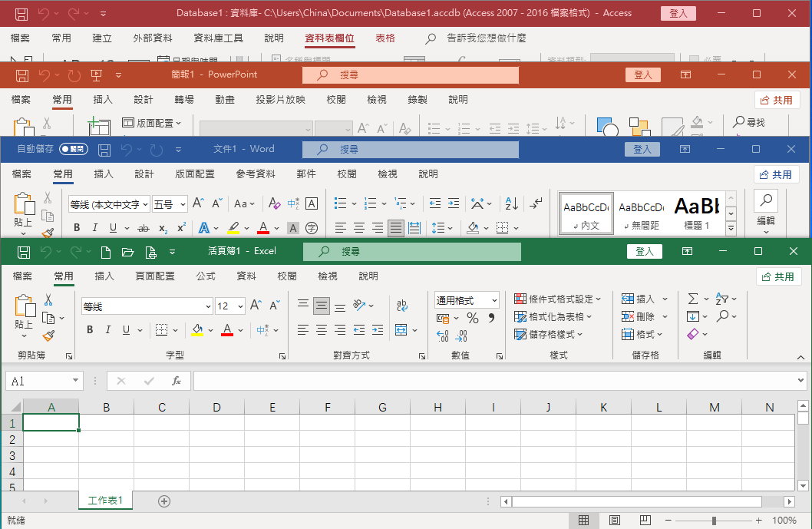This screenshot has width=812, height=529.
Task: Click the AutoSum sigma icon in Excel
Action: pyautogui.click(x=693, y=299)
